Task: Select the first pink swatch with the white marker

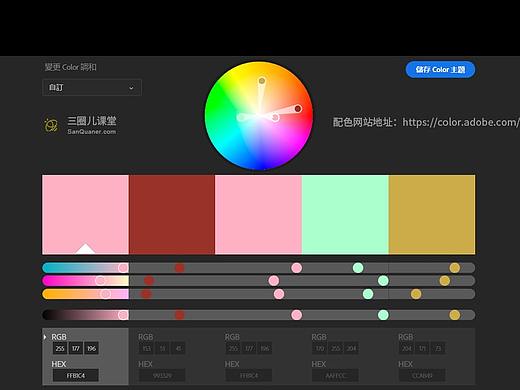Action: 85,214
